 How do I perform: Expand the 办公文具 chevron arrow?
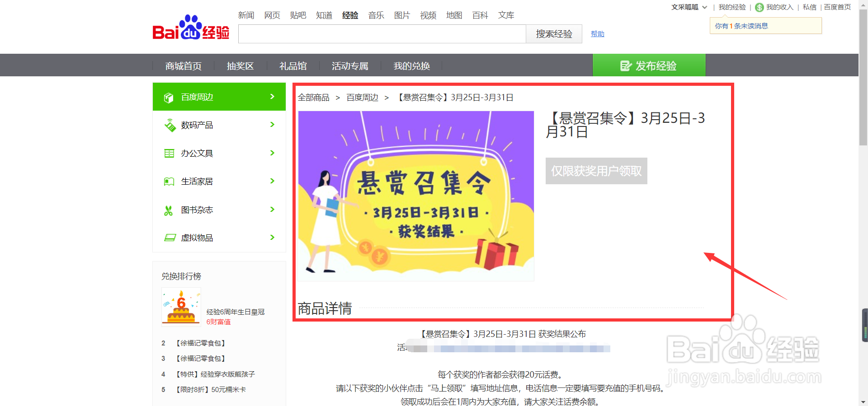pos(272,153)
